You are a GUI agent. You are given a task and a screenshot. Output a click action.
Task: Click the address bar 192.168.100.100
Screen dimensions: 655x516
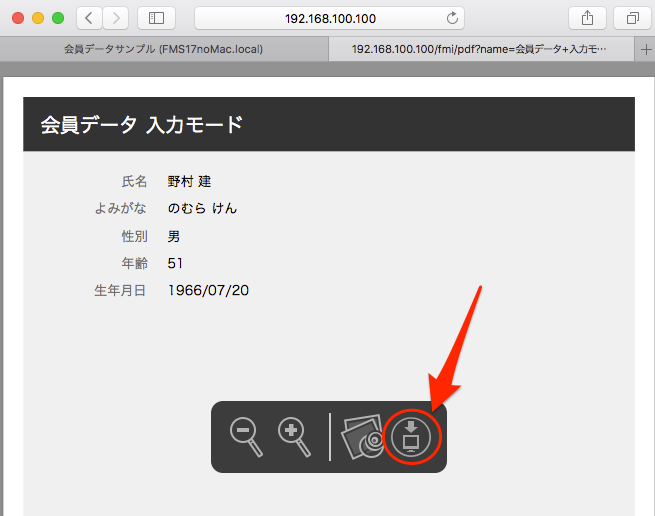(330, 18)
